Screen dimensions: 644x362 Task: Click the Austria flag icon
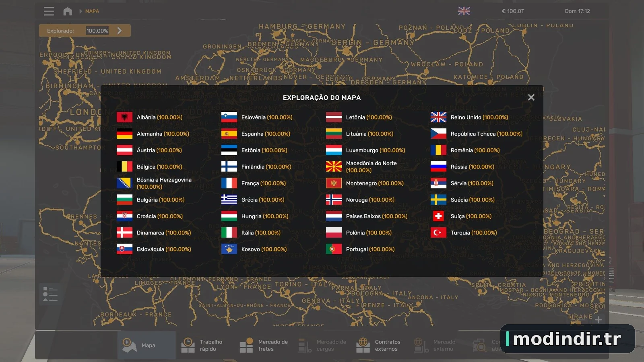pyautogui.click(x=124, y=150)
